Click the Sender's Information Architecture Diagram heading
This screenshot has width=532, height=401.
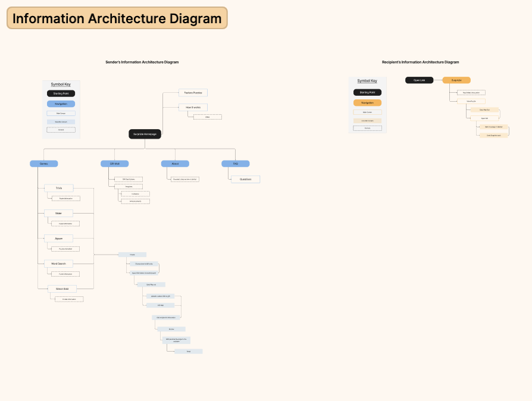coord(142,62)
